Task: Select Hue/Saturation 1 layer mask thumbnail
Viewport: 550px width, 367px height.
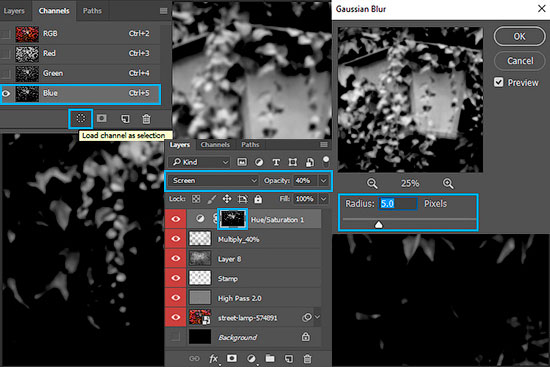Action: click(233, 219)
